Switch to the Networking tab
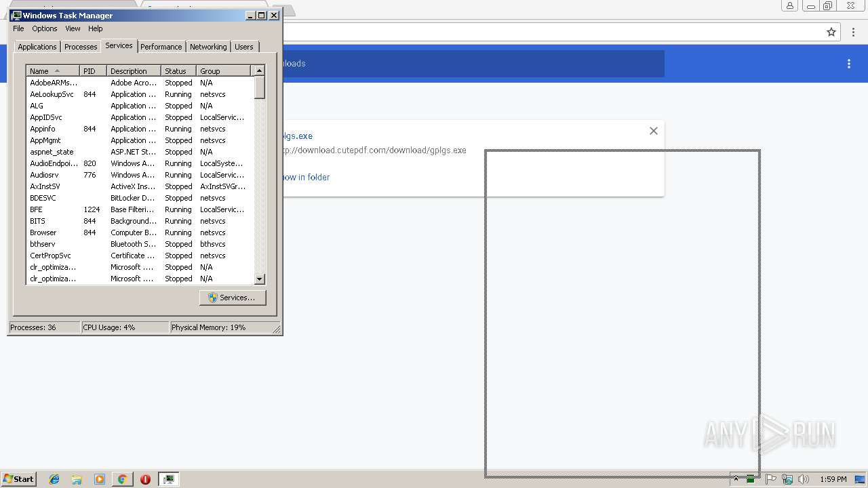This screenshot has height=488, width=868. 208,47
